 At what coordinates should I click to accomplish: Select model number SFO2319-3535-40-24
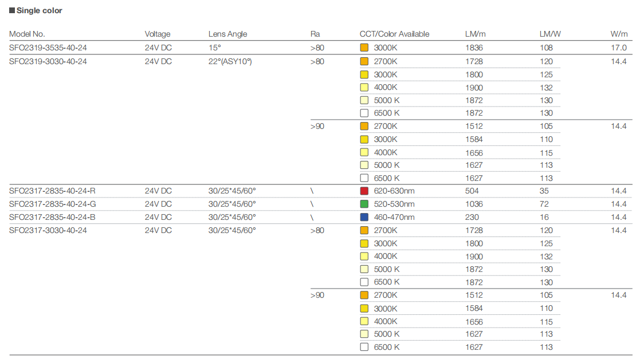(x=48, y=48)
